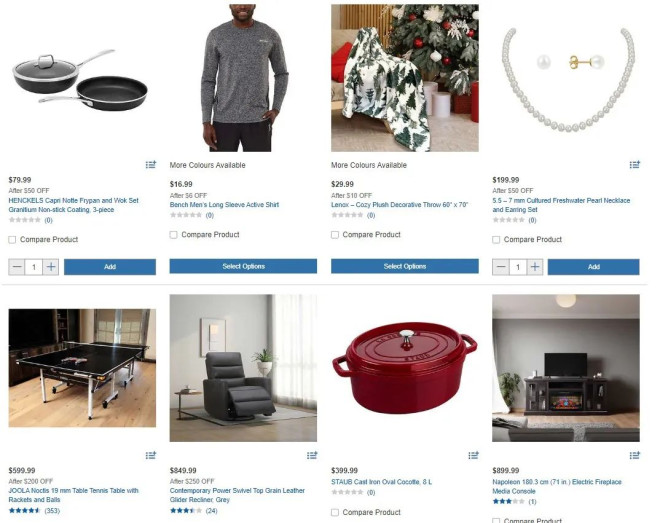Viewport: 660px width, 523px height.
Task: Open Napoleon Electric Fireplace Media Console link
Action: 557,486
